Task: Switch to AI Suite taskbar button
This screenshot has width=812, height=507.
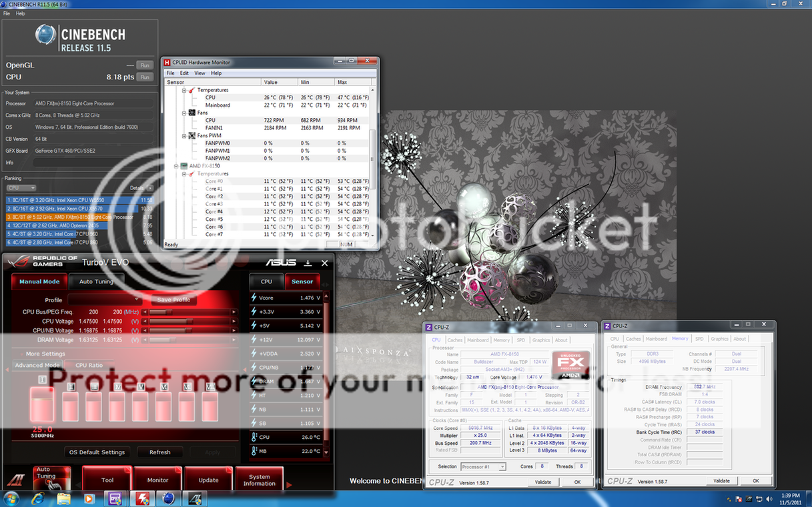Action: (195, 498)
